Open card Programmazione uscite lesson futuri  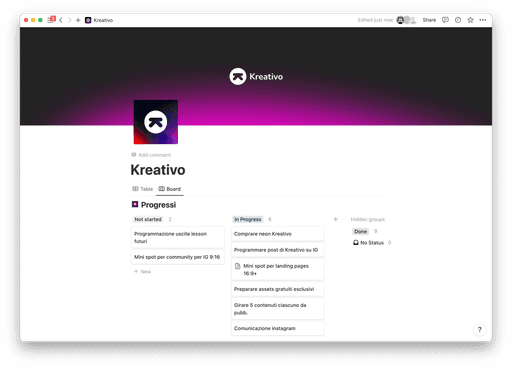(178, 237)
